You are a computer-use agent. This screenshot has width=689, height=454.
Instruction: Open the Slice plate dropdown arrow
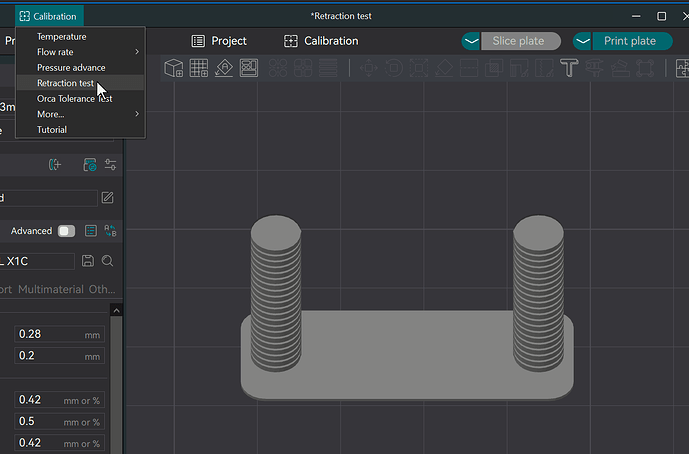(471, 41)
